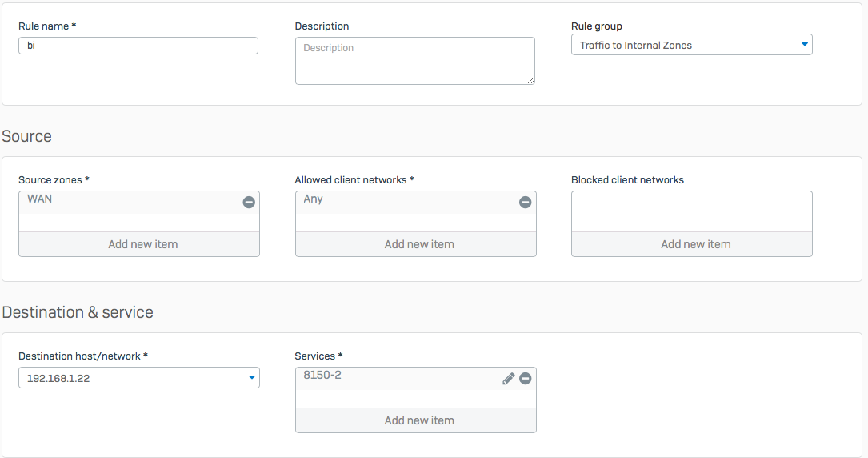Remove WAN from Source zones

[249, 203]
